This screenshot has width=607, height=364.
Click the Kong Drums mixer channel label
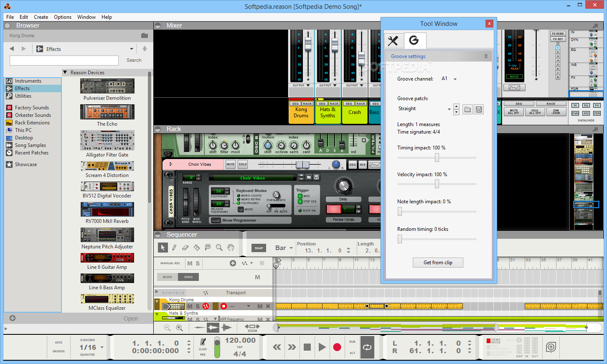301,112
